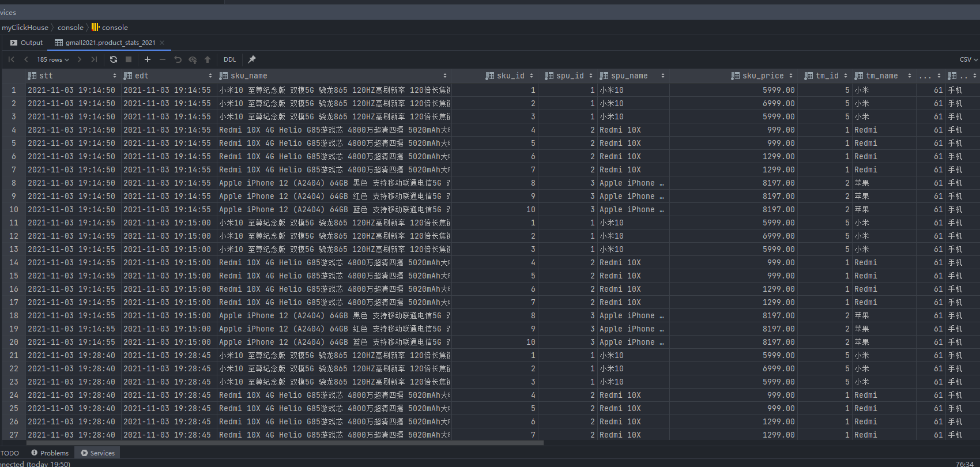
Task: Click the spu_name column icon
Action: pyautogui.click(x=604, y=76)
